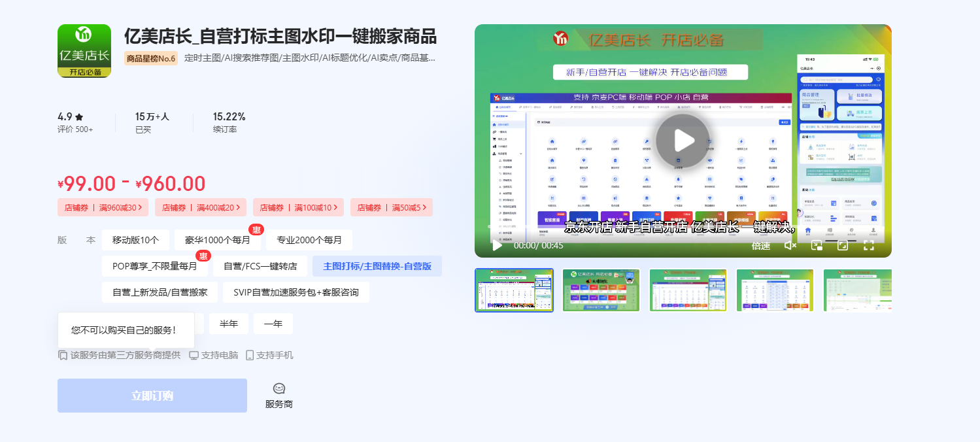Select the 一年 subscription period
The image size is (980, 442).
pos(273,324)
